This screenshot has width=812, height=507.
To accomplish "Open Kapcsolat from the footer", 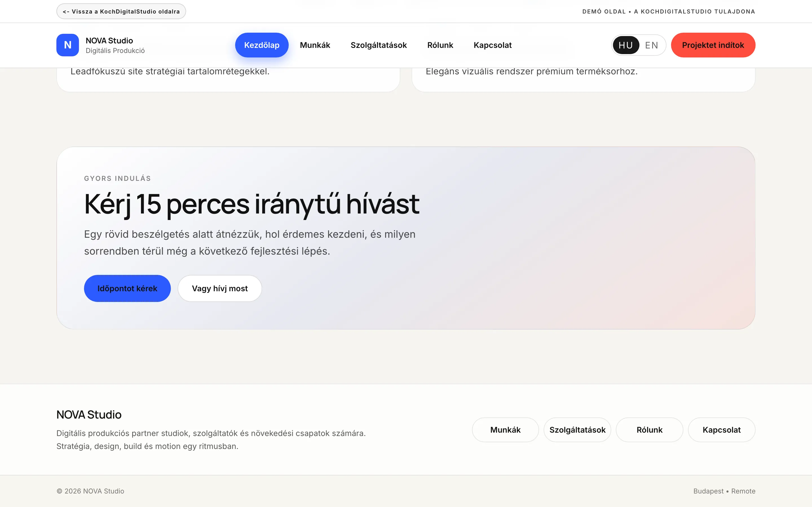I will point(721,430).
